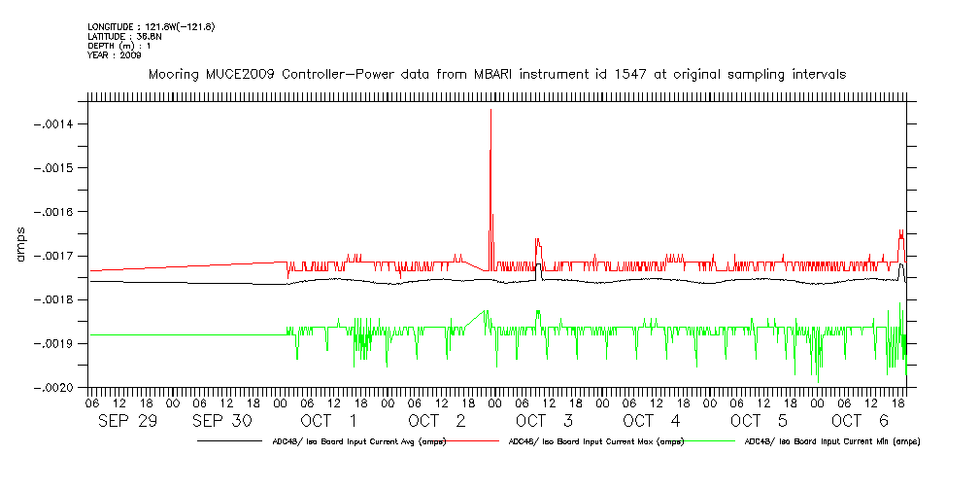The height and width of the screenshot is (490, 980).
Task: Select the Iso Board Input Current Min legend label
Action: [832, 441]
